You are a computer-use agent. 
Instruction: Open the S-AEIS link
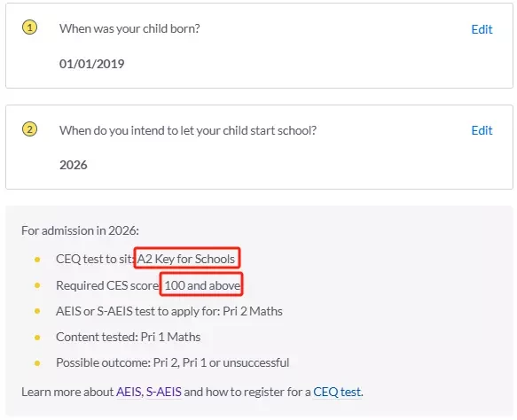coord(163,392)
